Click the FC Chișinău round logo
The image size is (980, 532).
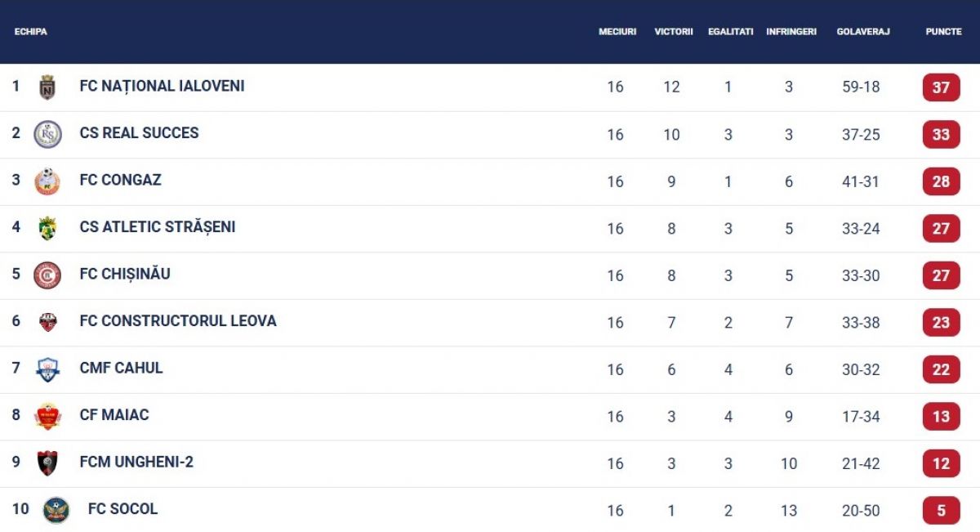(47, 275)
